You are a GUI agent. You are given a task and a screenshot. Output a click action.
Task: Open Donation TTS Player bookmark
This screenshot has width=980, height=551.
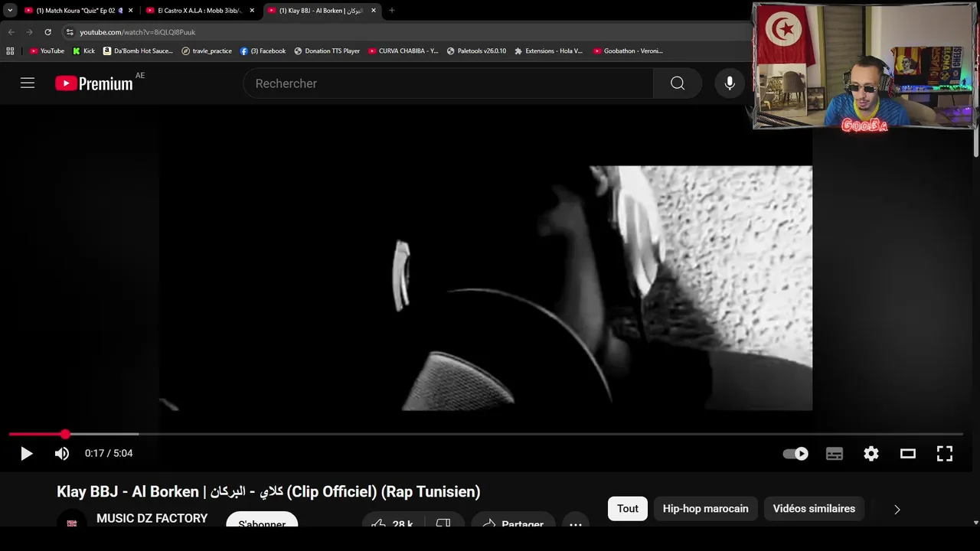pos(327,51)
